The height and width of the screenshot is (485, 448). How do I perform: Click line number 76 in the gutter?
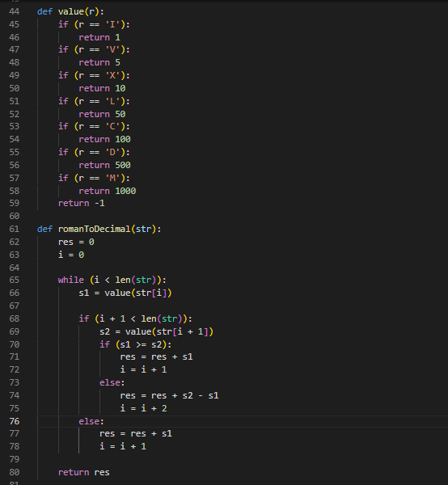point(15,421)
